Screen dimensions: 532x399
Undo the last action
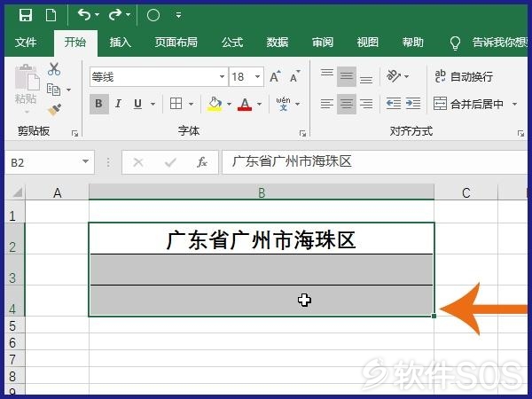point(84,14)
